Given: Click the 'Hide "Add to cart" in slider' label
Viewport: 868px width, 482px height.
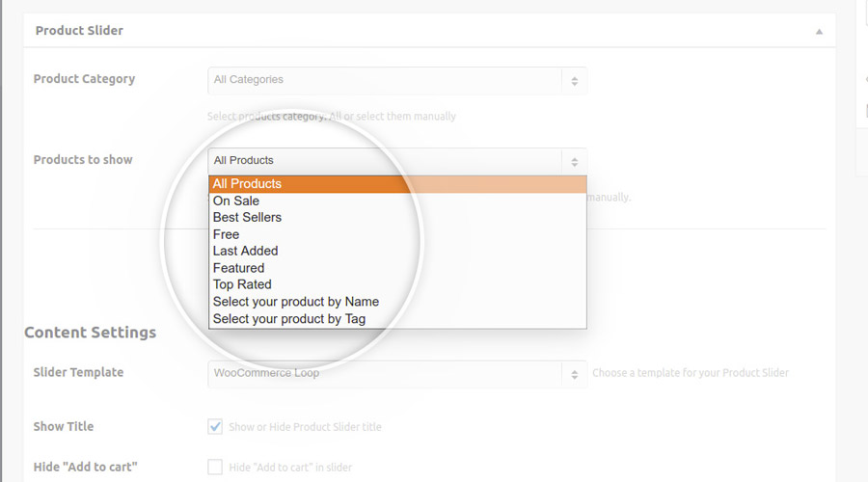Looking at the screenshot, I should pos(290,468).
